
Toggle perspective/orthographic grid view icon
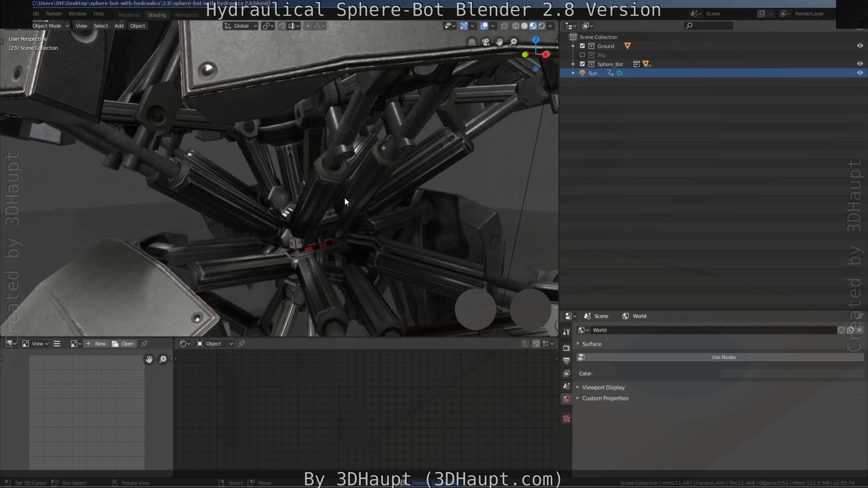pyautogui.click(x=472, y=42)
